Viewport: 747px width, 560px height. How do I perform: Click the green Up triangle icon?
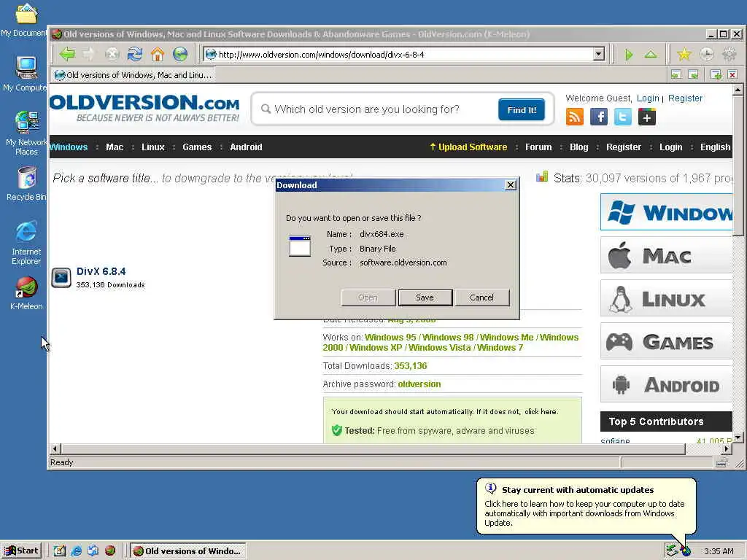[651, 55]
